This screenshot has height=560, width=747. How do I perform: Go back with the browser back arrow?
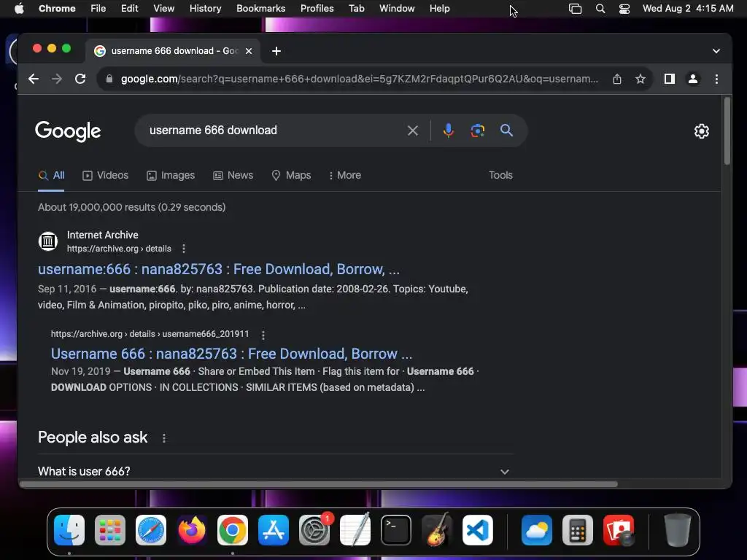click(34, 79)
